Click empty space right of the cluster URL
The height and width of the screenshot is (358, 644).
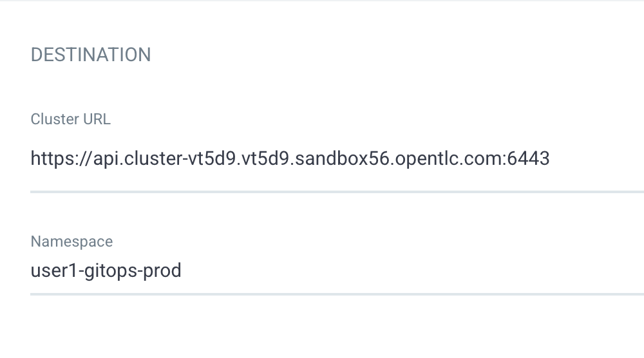597,158
